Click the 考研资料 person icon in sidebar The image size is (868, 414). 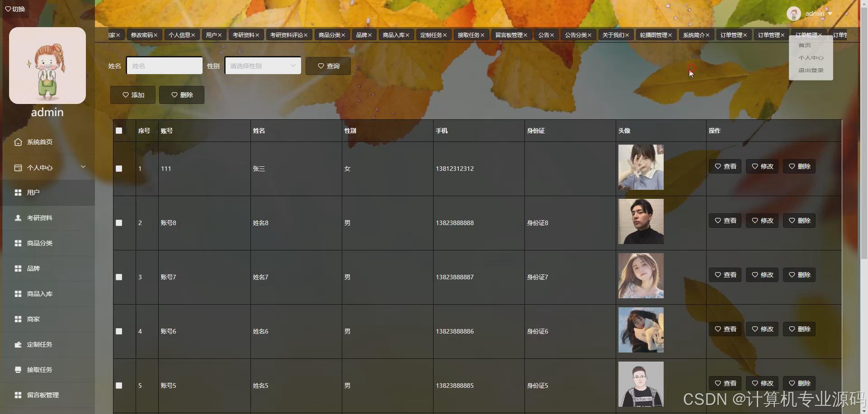[18, 218]
